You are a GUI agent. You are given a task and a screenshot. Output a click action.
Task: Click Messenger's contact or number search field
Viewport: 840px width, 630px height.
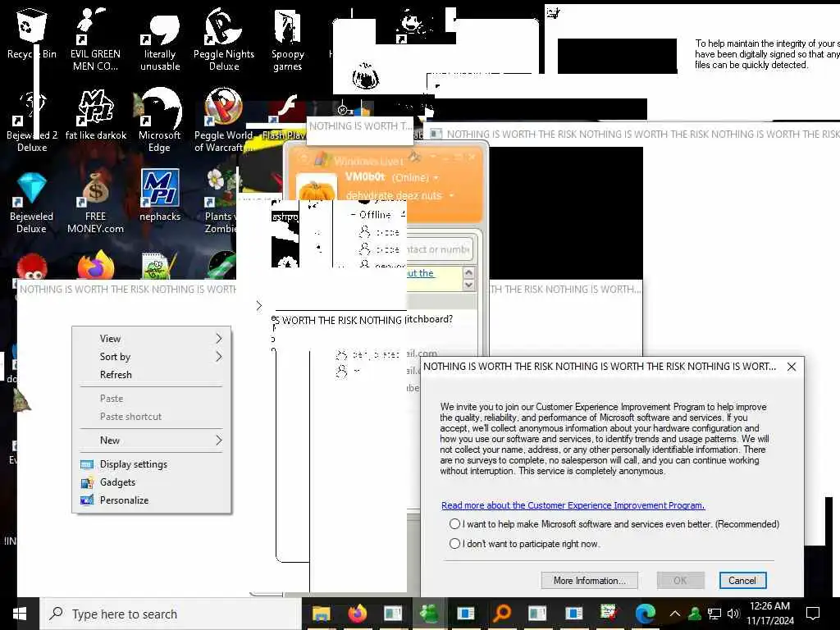[438, 249]
